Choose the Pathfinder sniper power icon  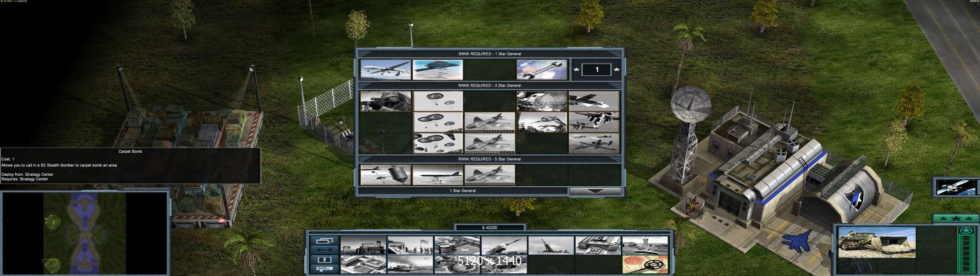385,101
